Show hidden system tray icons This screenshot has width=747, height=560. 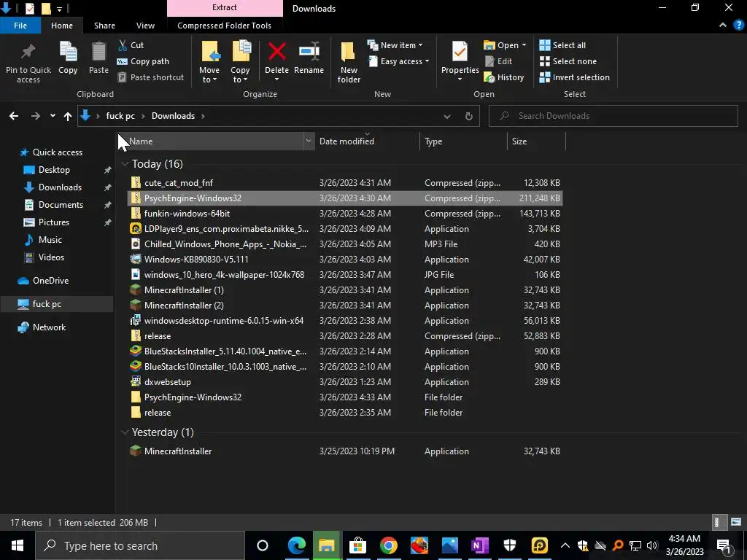tap(565, 545)
